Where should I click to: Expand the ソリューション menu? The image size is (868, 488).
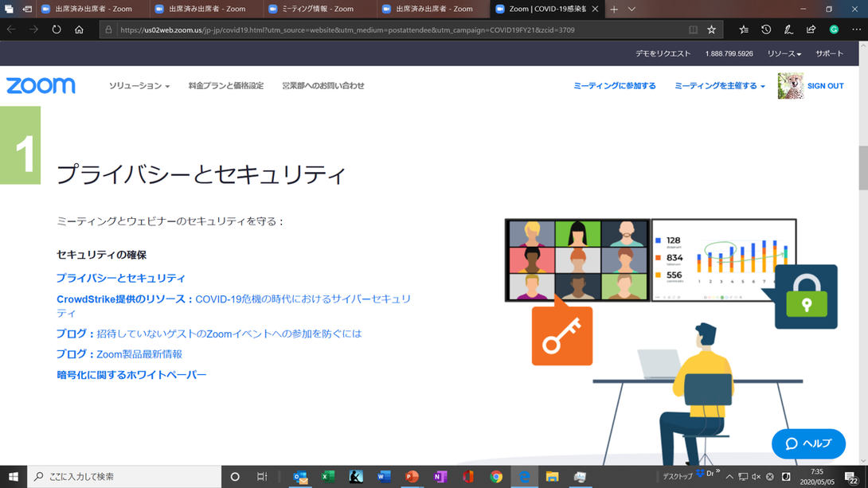point(139,86)
